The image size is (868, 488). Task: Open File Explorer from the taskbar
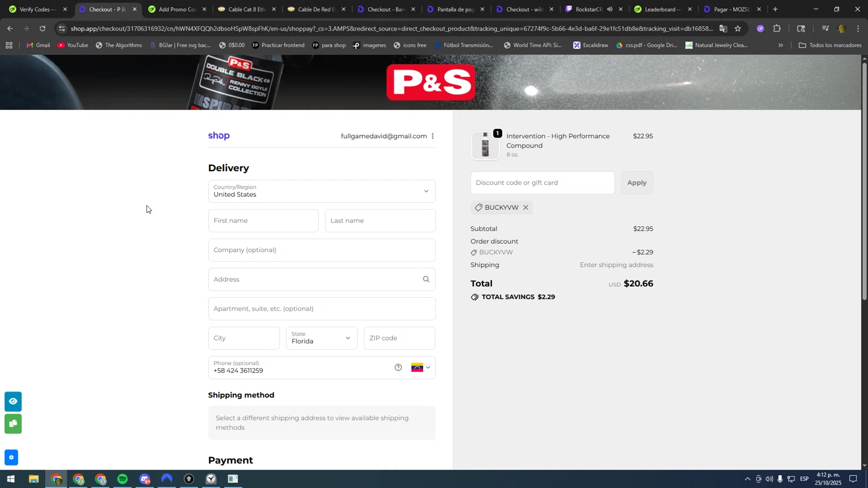point(34,479)
